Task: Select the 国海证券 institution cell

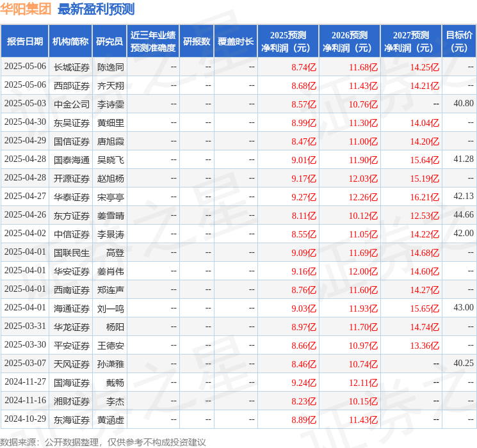Action: coord(72,383)
